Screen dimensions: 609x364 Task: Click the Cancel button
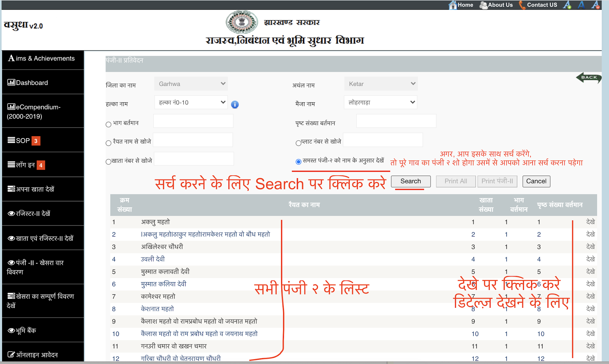[536, 181]
